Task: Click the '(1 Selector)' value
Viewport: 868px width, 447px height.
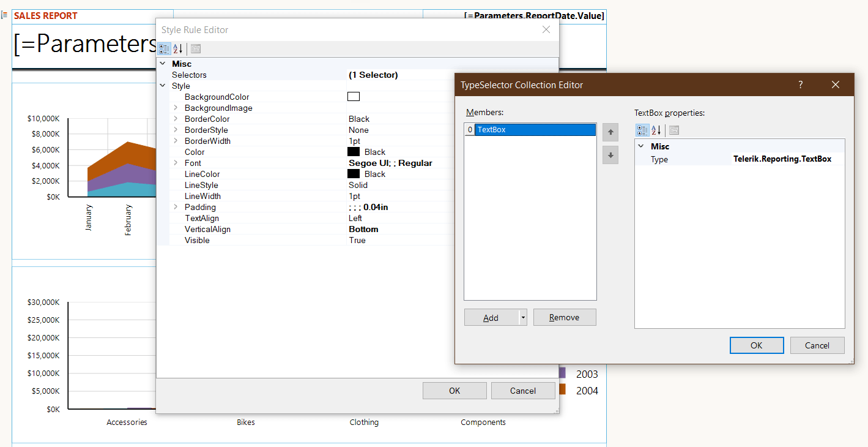Action: click(373, 75)
